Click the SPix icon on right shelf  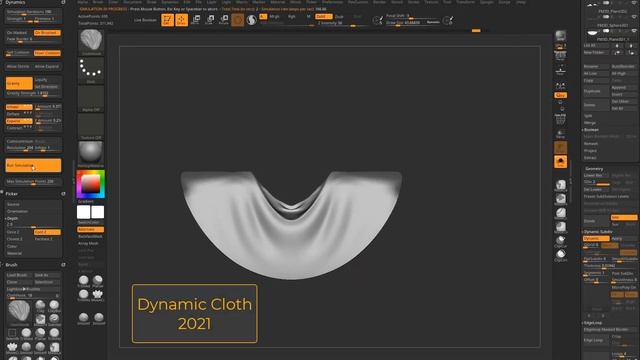pos(560,46)
